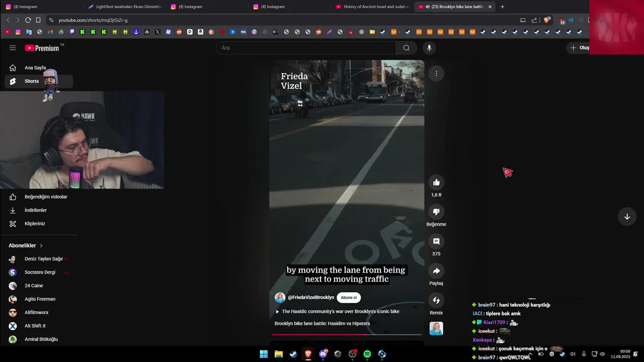Image resolution: width=644 pixels, height=362 pixels.
Task: Open @FriedaVizelBrooklyn channel link
Action: pos(311,298)
